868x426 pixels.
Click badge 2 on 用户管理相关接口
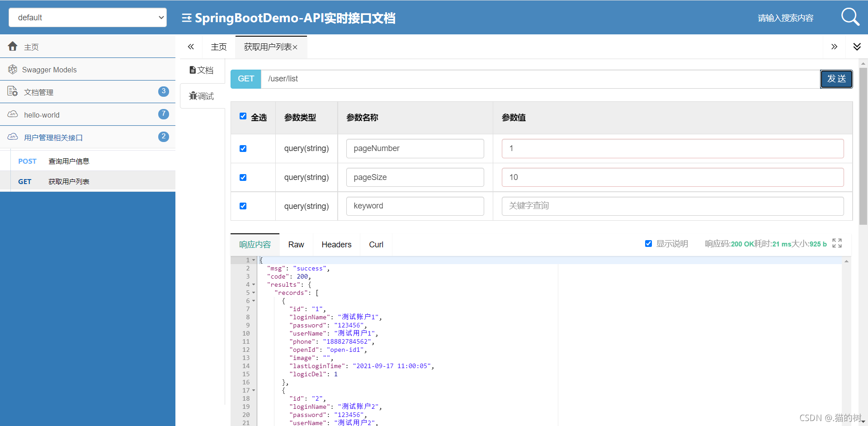pyautogui.click(x=164, y=137)
